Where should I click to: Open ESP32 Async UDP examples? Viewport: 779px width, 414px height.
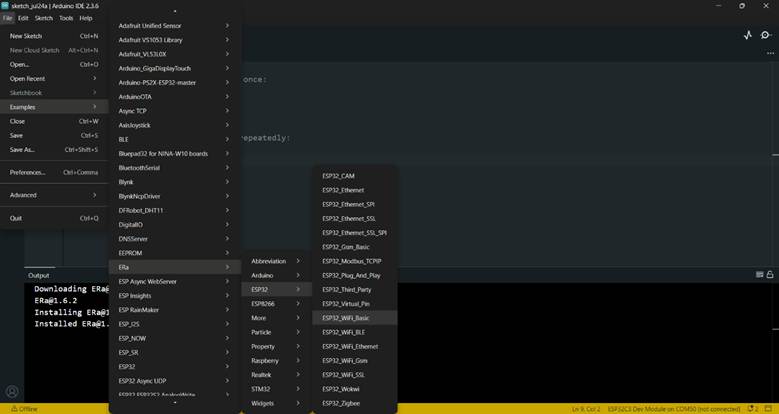175,381
